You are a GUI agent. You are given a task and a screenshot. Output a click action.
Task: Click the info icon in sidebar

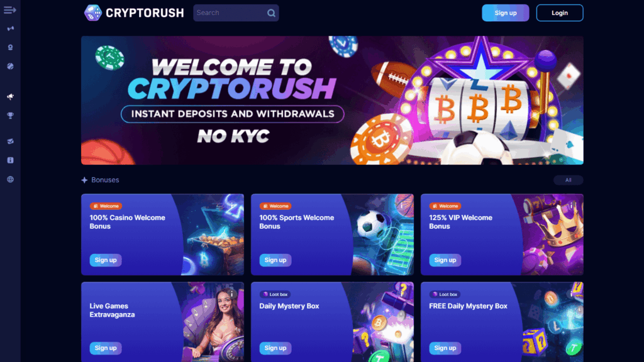point(10,160)
